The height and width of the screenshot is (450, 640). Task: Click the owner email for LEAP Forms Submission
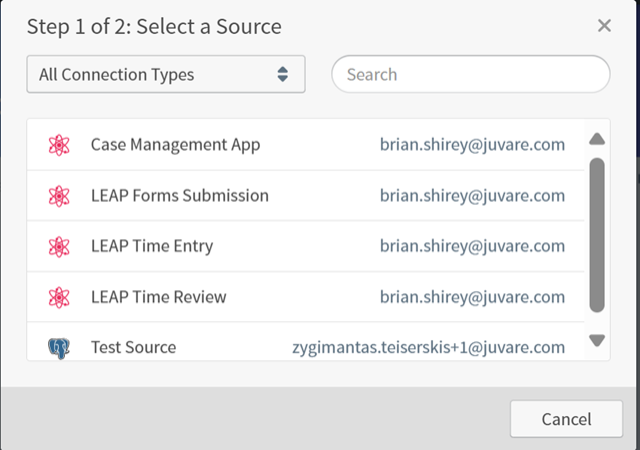pyautogui.click(x=472, y=196)
